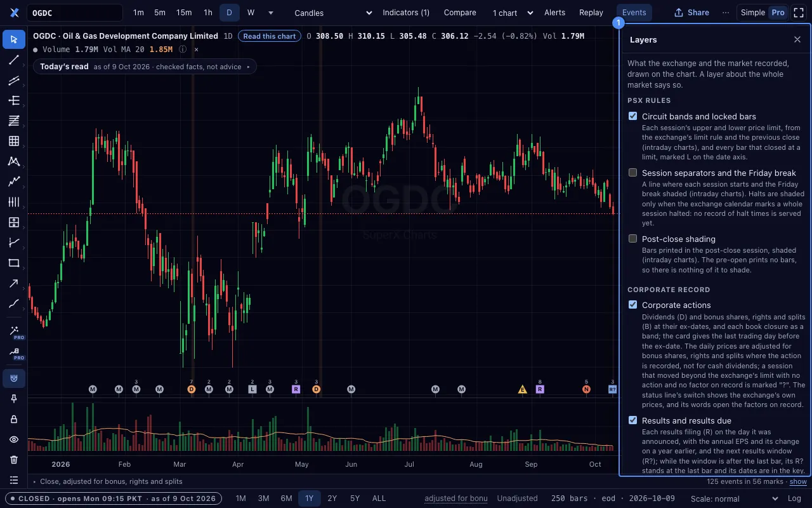This screenshot has height=508, width=812.
Task: Delete drawings with the trash icon
Action: pos(14,460)
